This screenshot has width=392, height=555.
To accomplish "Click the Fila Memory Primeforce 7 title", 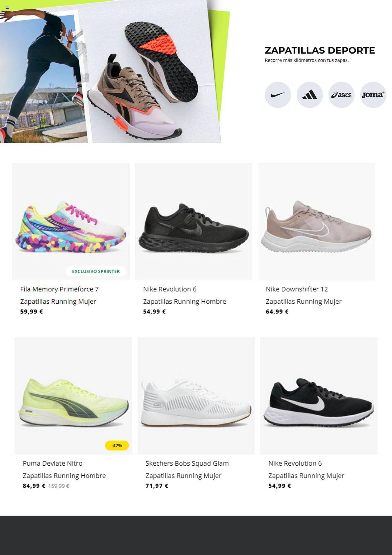I will point(59,289).
